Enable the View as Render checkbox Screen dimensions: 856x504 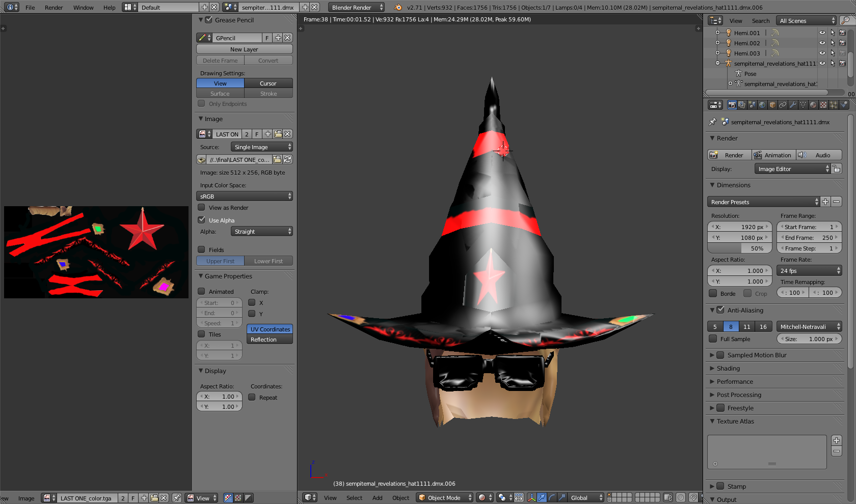click(202, 208)
